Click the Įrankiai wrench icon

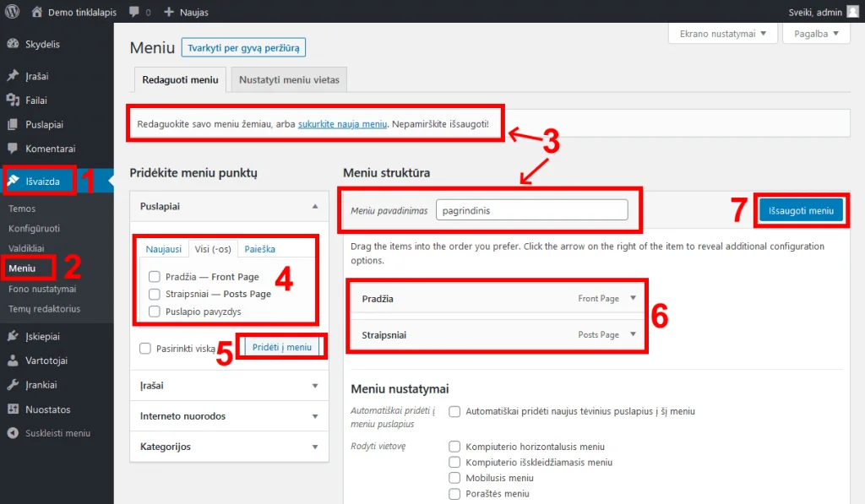click(x=13, y=385)
